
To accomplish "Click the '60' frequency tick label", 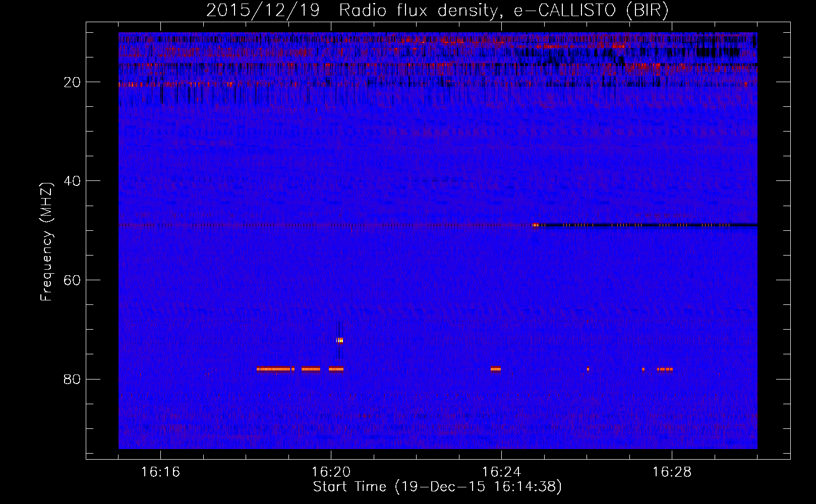I will pyautogui.click(x=73, y=280).
